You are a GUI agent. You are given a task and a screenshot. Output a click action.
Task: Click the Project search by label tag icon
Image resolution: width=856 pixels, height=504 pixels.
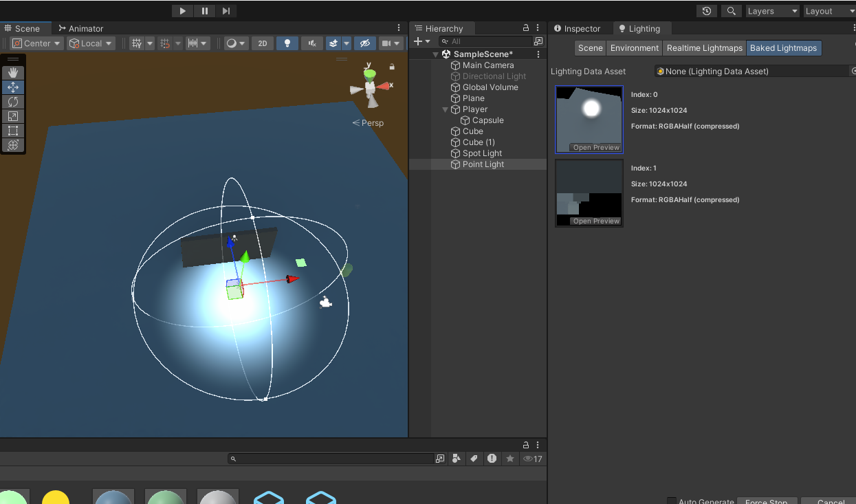click(x=474, y=459)
